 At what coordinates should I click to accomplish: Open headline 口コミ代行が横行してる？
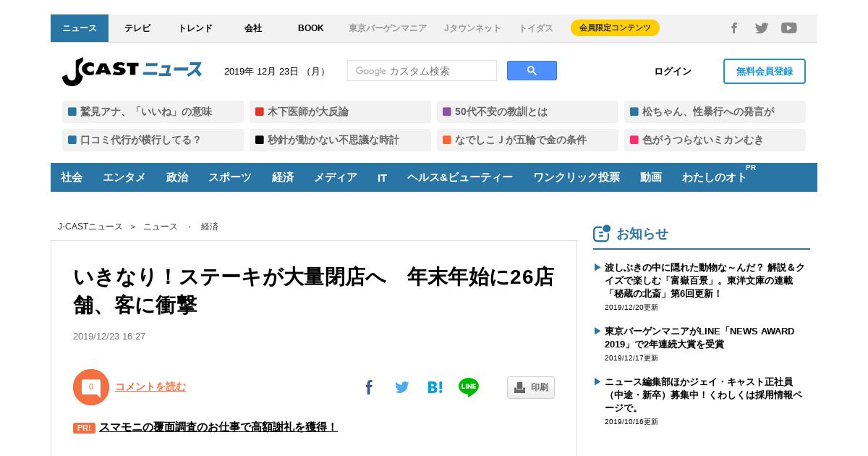153,140
